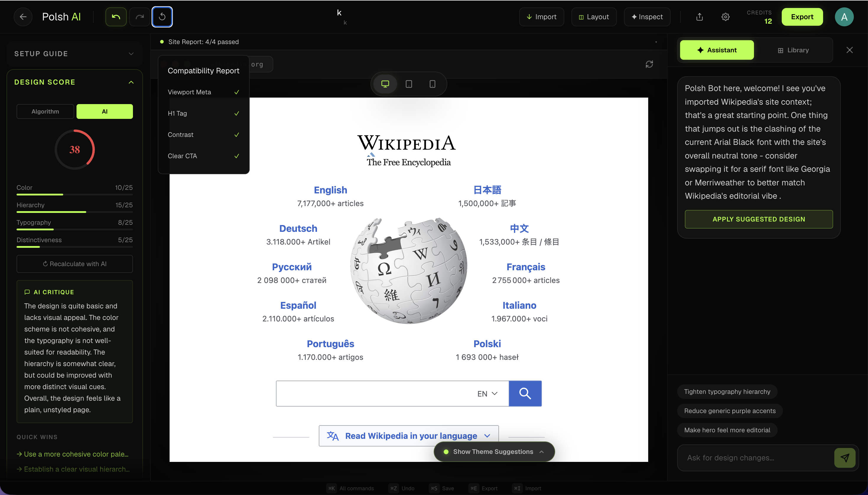Click the Distinctiveness score progress bar
The image size is (868, 495).
[75, 247]
